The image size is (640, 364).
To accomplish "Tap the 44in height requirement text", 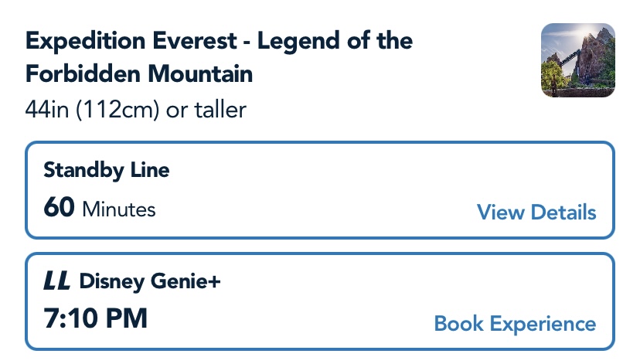I will [45, 110].
